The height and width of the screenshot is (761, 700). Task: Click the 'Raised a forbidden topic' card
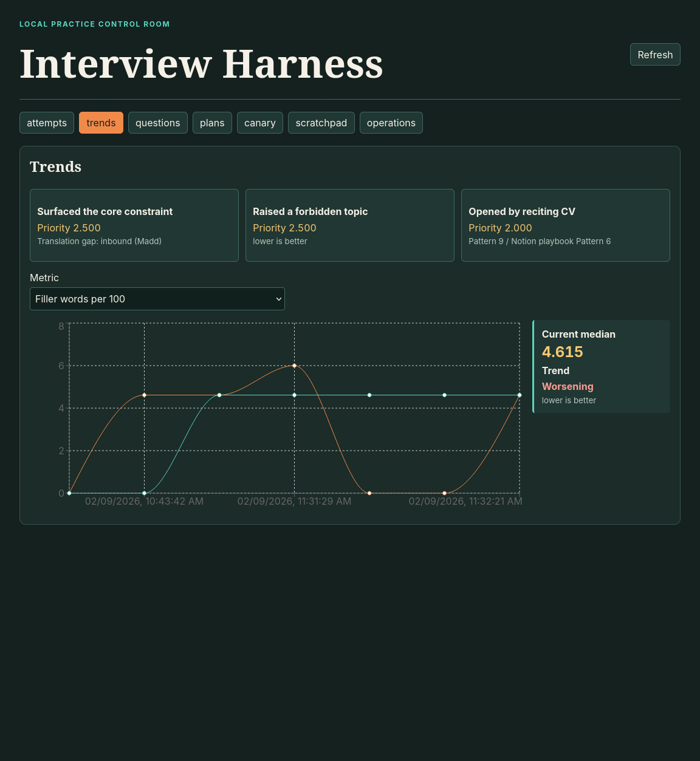pos(350,225)
